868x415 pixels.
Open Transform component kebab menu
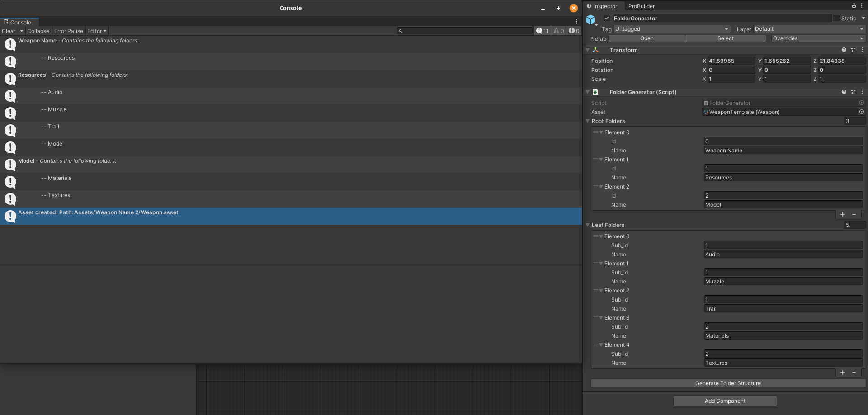(862, 50)
